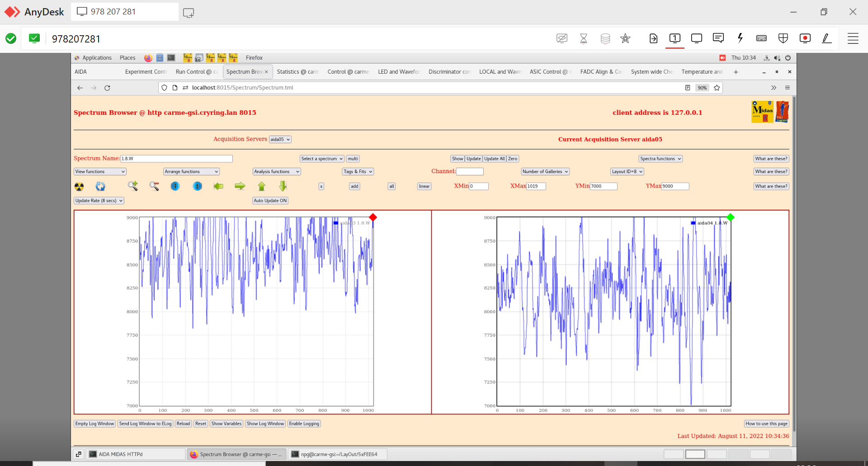Click the radiation symbol icon

tap(79, 186)
